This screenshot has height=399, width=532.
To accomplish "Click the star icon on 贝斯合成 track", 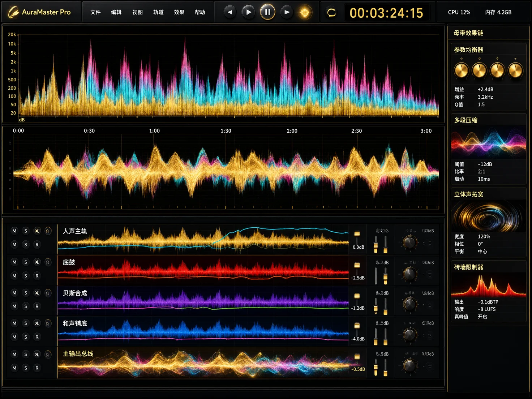I will [37, 293].
